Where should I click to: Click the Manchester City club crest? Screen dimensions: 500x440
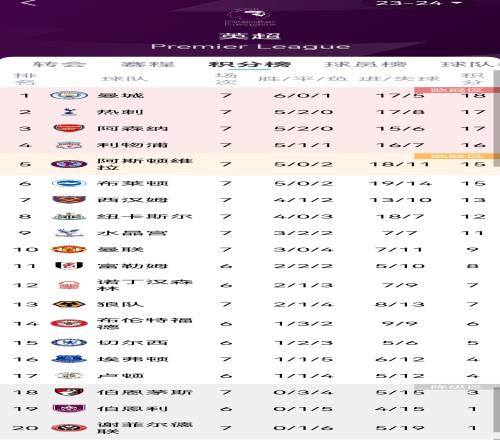[x=69, y=95]
